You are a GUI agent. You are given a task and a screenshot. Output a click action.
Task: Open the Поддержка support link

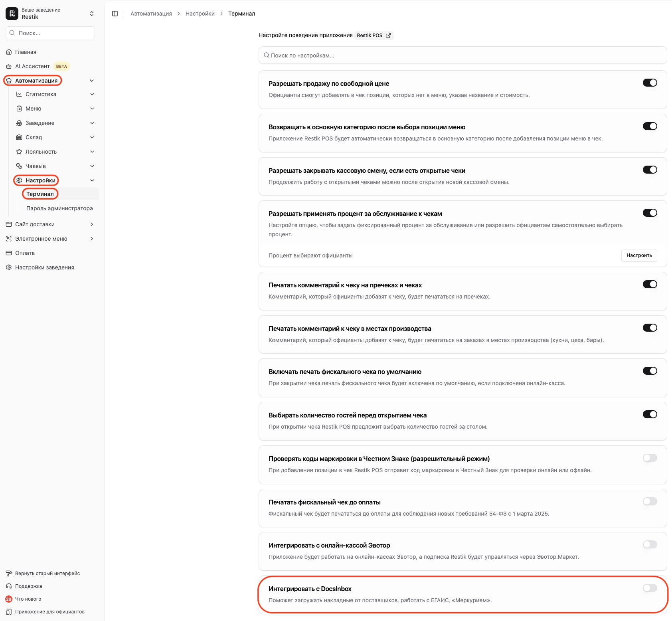pos(29,586)
